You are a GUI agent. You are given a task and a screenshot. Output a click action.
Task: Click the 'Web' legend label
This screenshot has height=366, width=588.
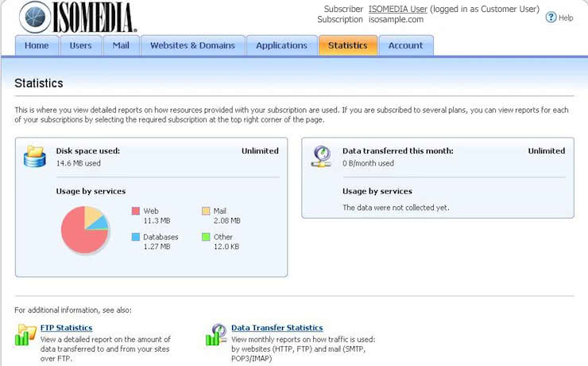click(151, 211)
